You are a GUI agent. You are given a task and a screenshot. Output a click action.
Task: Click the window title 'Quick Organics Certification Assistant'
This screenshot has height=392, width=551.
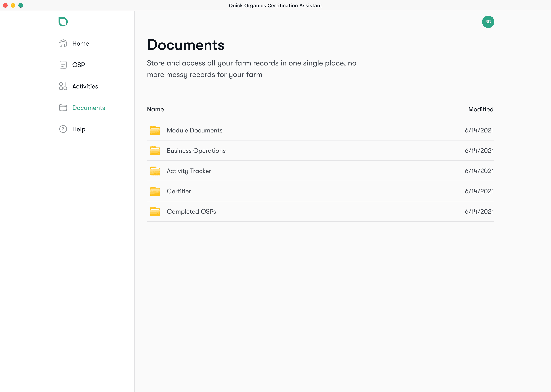pyautogui.click(x=275, y=6)
